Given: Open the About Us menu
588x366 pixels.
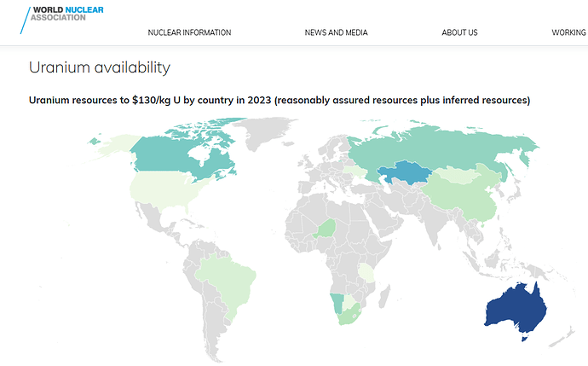Looking at the screenshot, I should tap(459, 32).
